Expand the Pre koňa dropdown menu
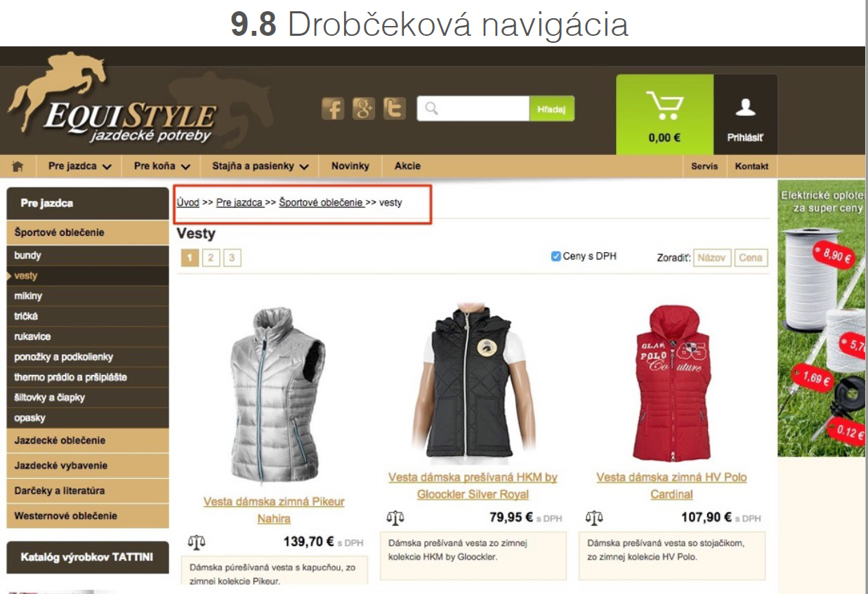Screen dimensions: 868x594 [162, 166]
